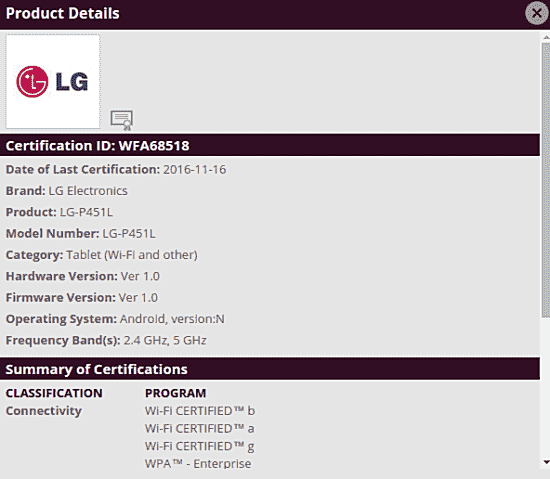Click the Brand LG Electronics text
The image size is (550, 479).
coord(67,191)
